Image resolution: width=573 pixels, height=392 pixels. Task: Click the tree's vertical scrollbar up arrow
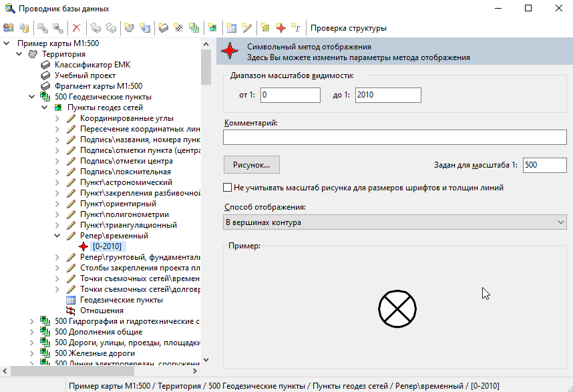206,44
